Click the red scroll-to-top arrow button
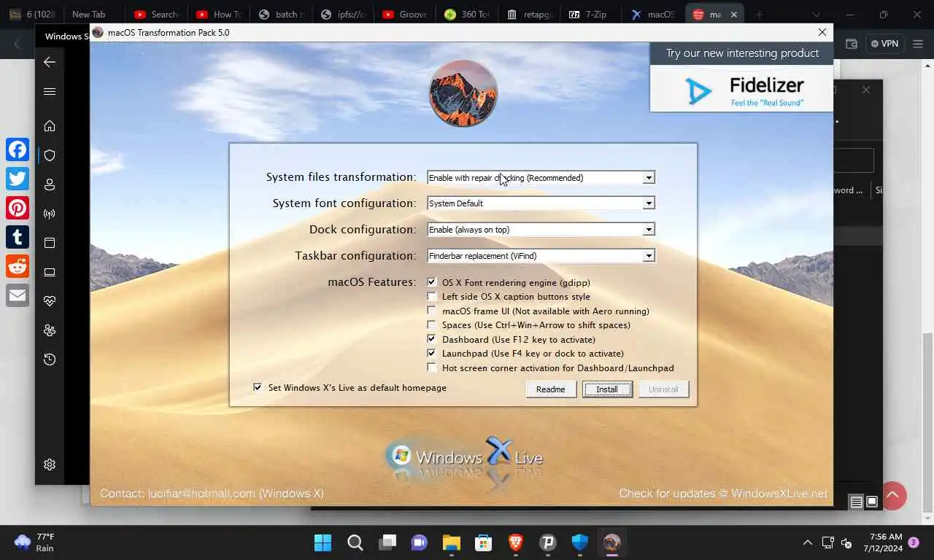Screen dimensions: 934x560 pyautogui.click(x=892, y=496)
